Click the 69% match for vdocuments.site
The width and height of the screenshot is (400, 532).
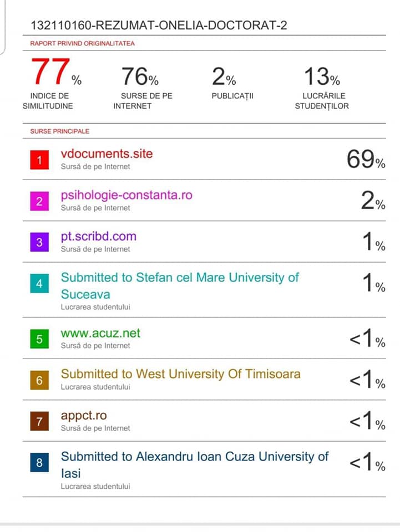(366, 159)
